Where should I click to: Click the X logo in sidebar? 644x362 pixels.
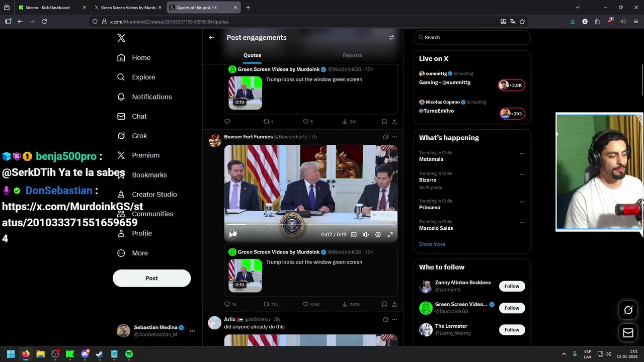121,38
